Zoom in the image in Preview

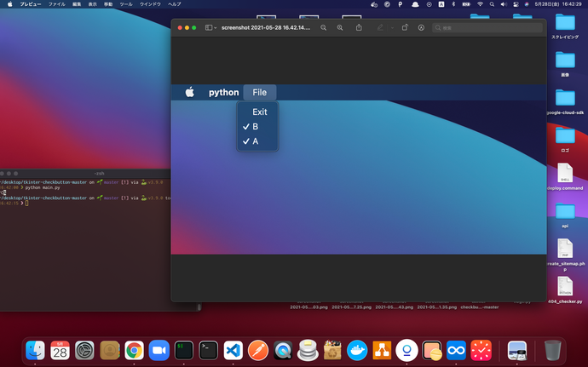pyautogui.click(x=340, y=28)
